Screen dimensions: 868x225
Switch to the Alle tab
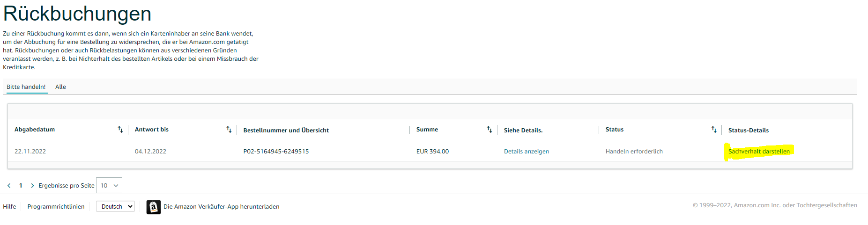click(60, 87)
